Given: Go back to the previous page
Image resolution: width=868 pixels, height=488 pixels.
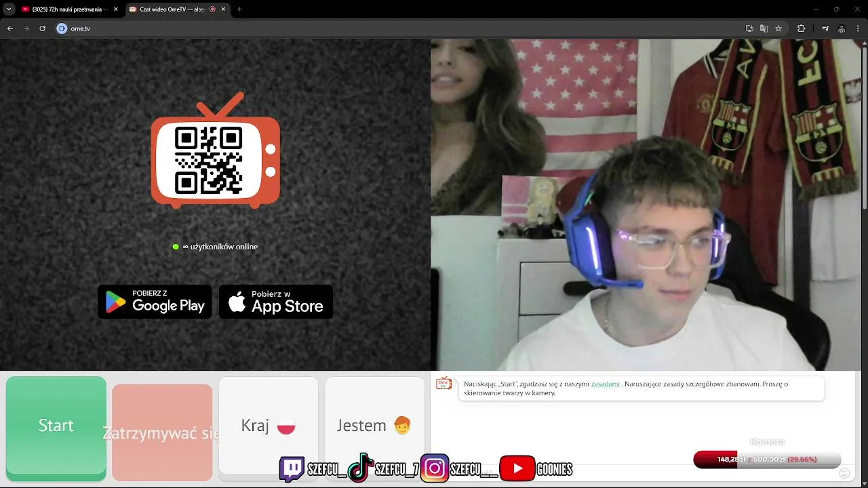Looking at the screenshot, I should point(10,28).
